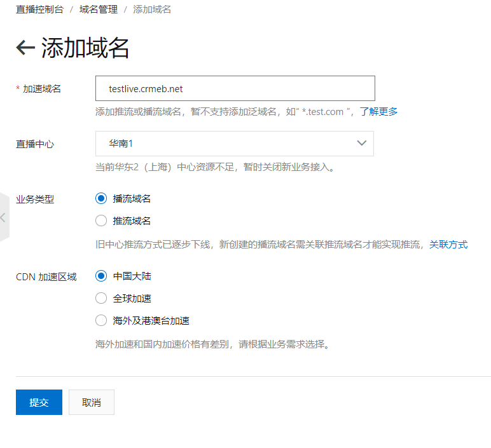491x448 pixels.
Task: Click the hint 海外加速和国内加速价格有差别
Action: point(212,344)
